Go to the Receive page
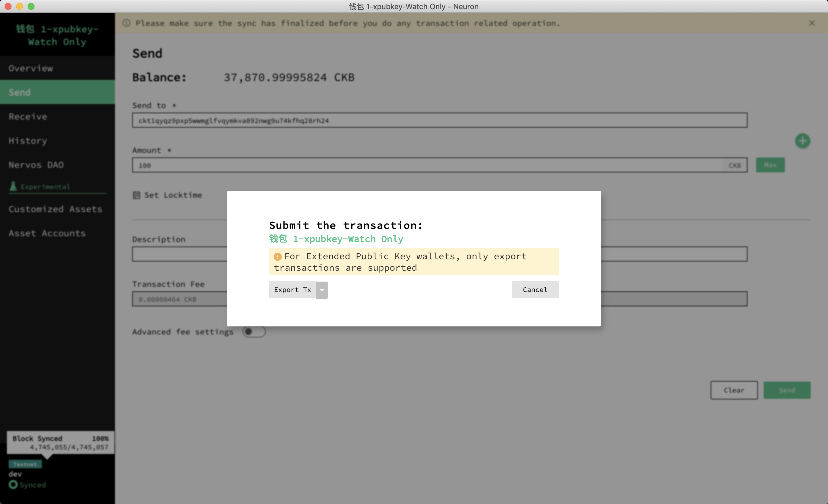Image resolution: width=828 pixels, height=504 pixels. coord(57,116)
